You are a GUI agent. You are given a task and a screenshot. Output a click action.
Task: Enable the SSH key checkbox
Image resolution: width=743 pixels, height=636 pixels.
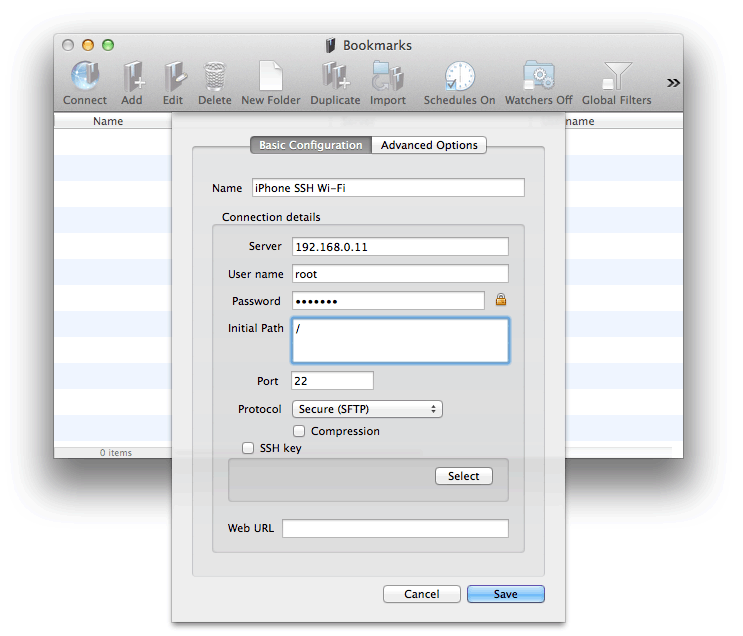(x=248, y=448)
